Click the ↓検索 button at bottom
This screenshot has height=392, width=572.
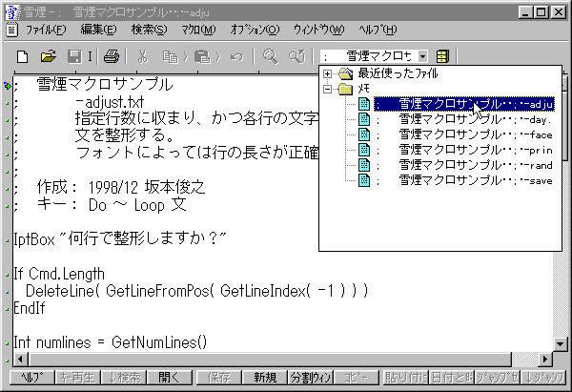[124, 378]
